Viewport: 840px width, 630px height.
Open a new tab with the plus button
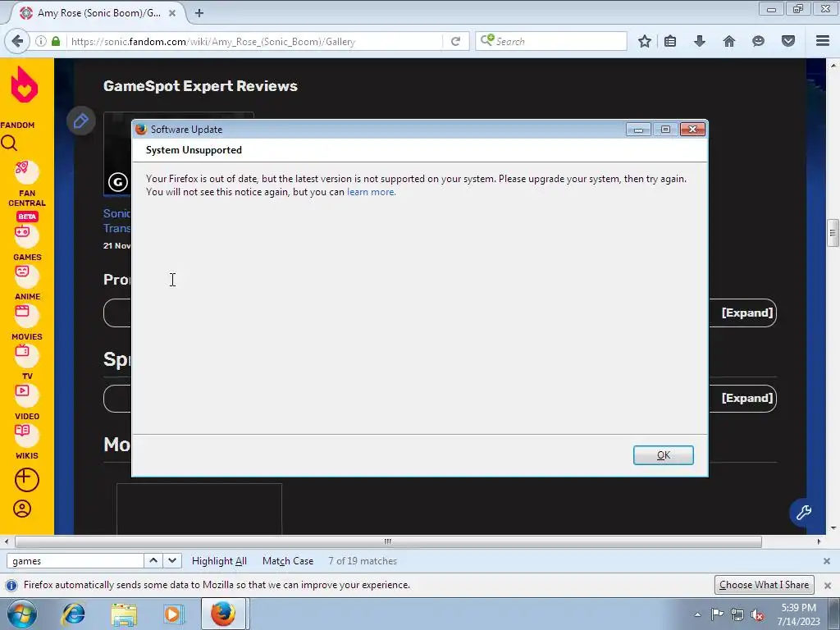[199, 13]
